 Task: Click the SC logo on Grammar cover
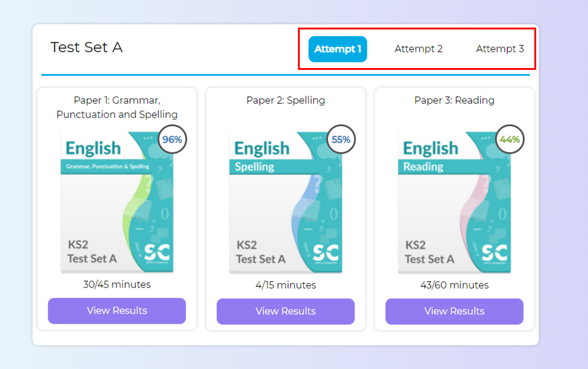(157, 252)
